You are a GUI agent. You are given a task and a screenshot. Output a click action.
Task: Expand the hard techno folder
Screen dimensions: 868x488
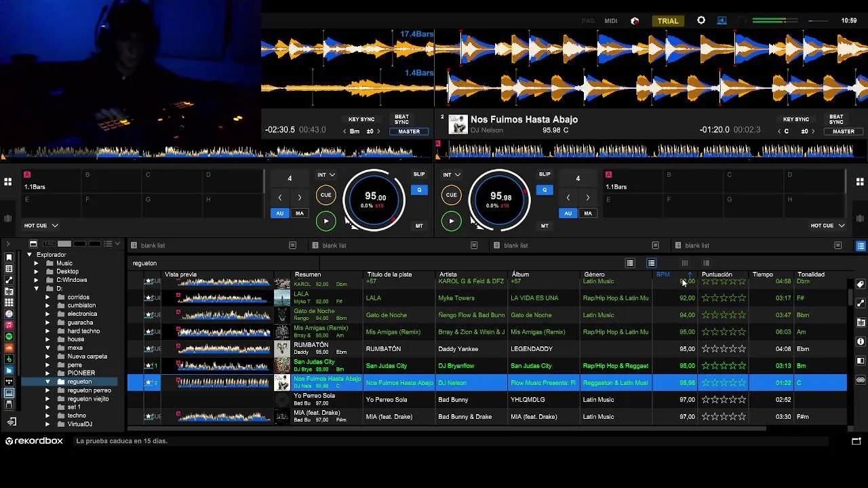[47, 331]
